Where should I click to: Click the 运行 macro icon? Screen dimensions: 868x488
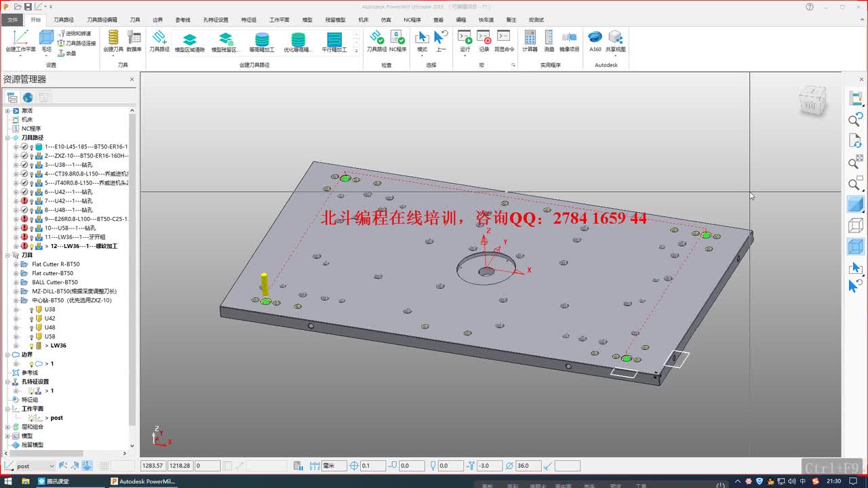point(465,41)
